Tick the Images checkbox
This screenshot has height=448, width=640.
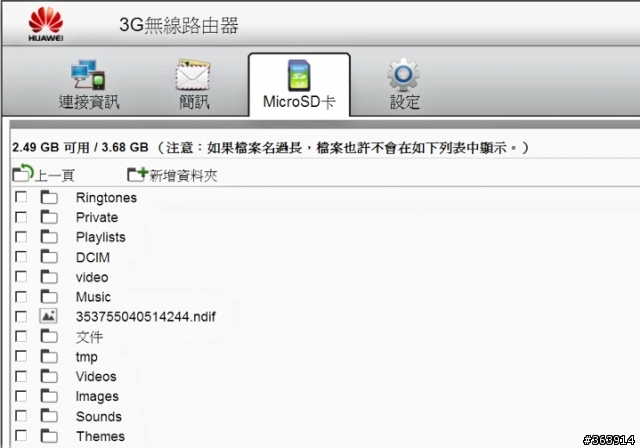coord(21,396)
